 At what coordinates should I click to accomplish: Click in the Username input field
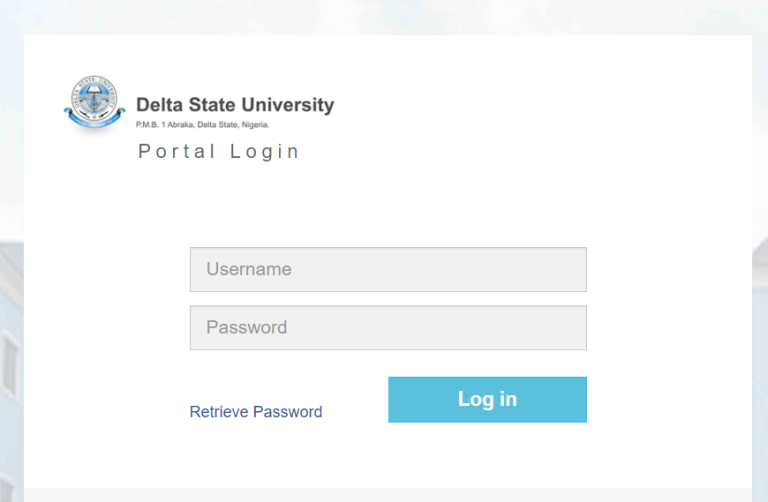[388, 269]
